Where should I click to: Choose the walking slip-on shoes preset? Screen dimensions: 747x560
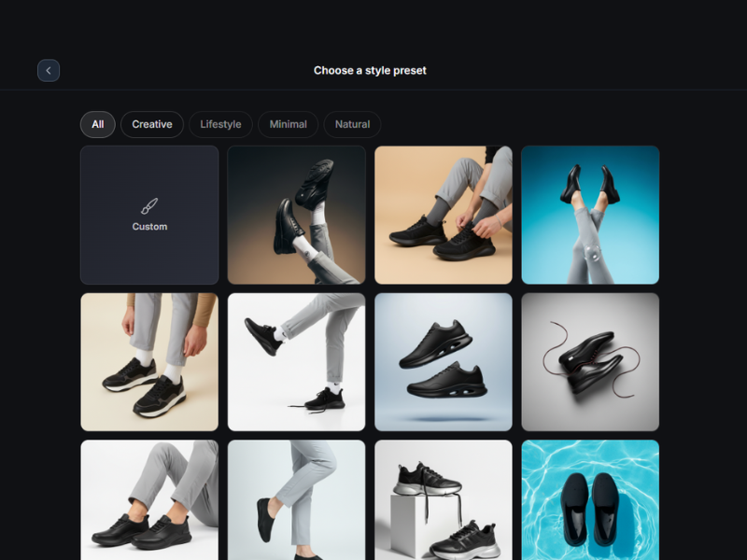coord(296,500)
